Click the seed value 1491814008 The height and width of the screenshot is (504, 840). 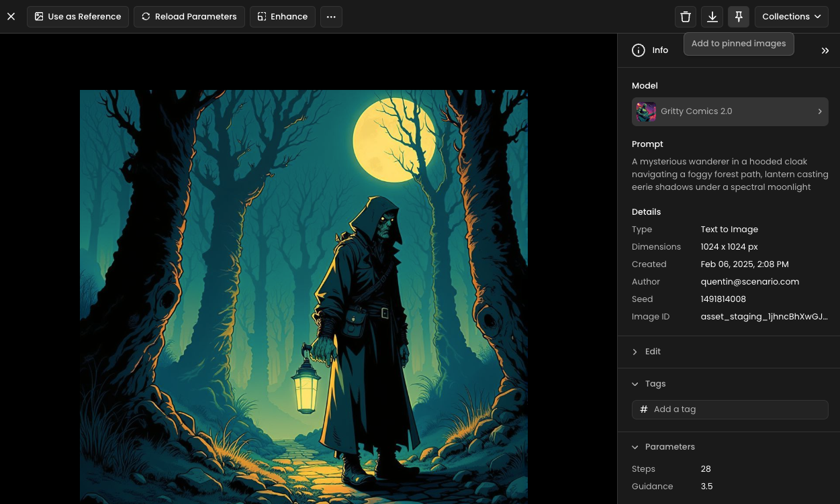723,299
